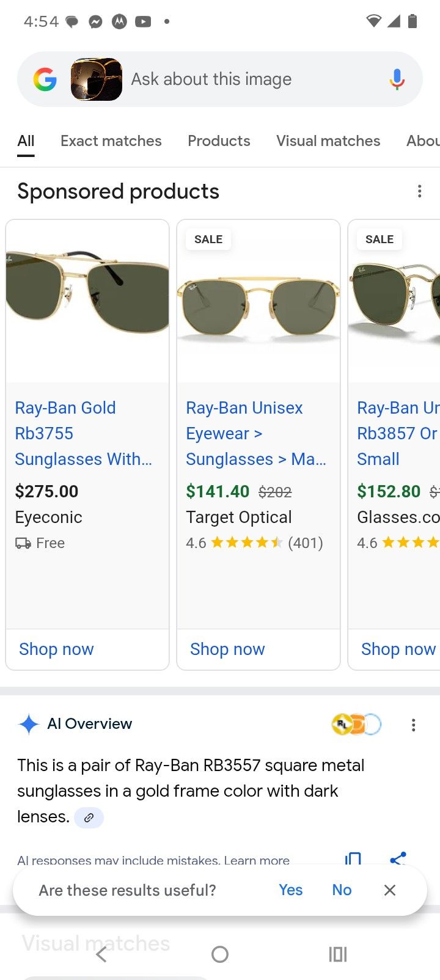
Task: Shop now at Target Optical
Action: [227, 649]
